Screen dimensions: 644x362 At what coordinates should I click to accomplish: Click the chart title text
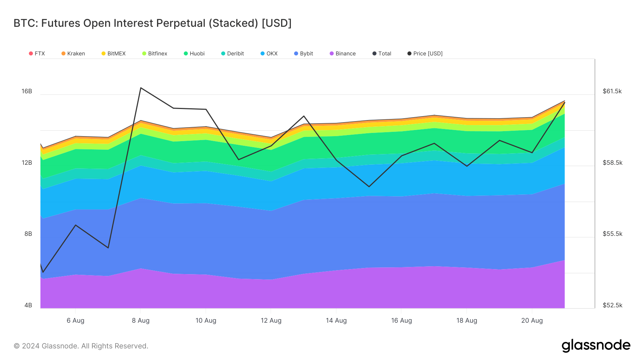coord(152,23)
